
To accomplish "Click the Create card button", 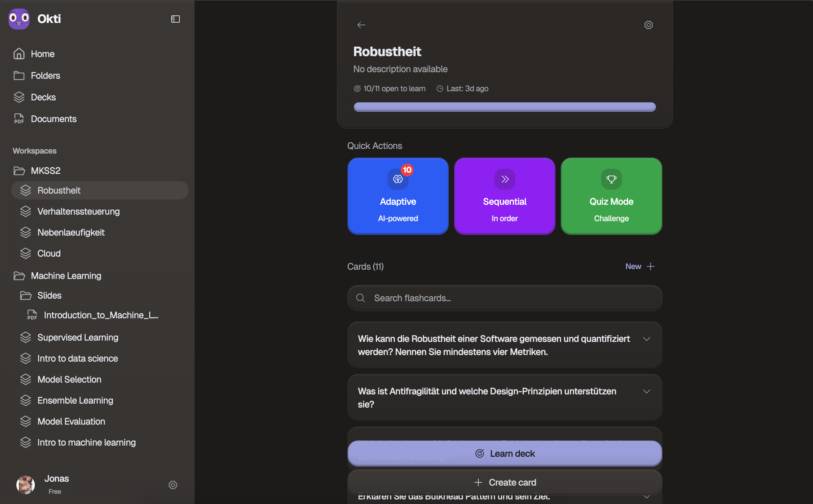I will (x=505, y=482).
